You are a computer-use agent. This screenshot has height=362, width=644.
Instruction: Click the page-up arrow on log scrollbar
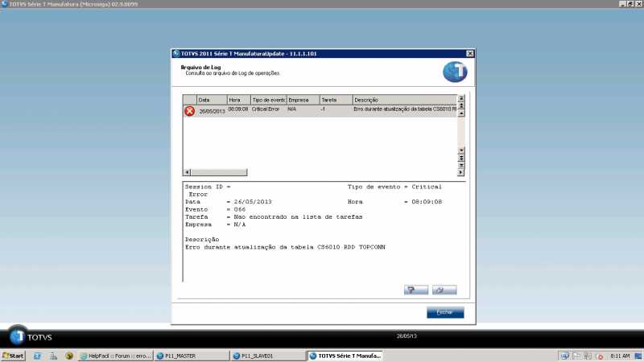tap(461, 106)
